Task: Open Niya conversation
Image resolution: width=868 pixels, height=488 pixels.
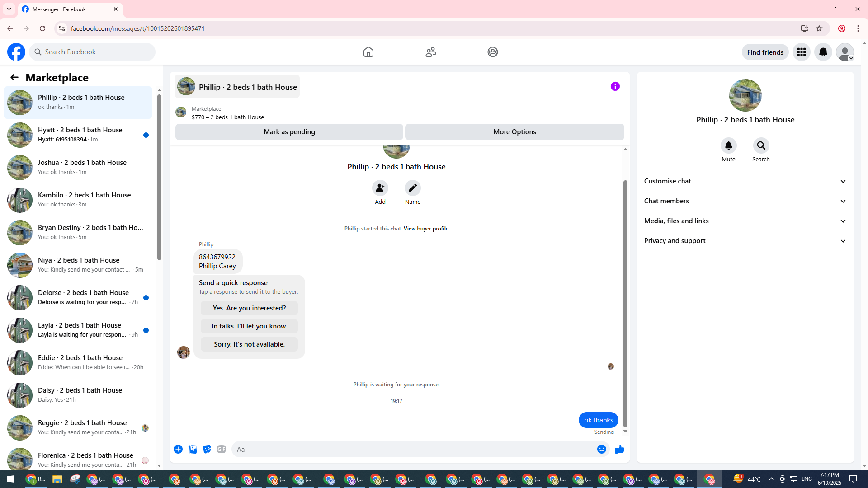Action: click(x=78, y=265)
